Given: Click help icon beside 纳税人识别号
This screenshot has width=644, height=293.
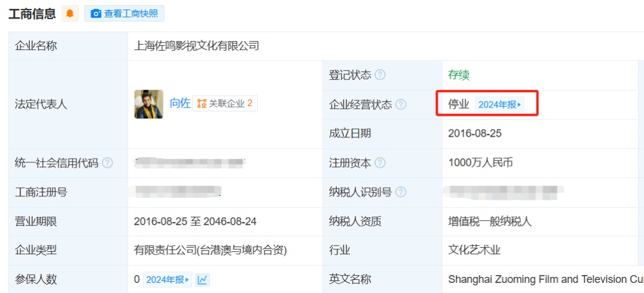Looking at the screenshot, I should pos(401,192).
